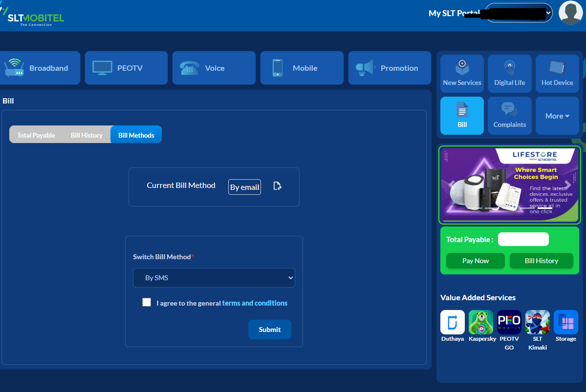Viewport: 586px width, 392px height.
Task: Open the New Services tile
Action: point(462,74)
